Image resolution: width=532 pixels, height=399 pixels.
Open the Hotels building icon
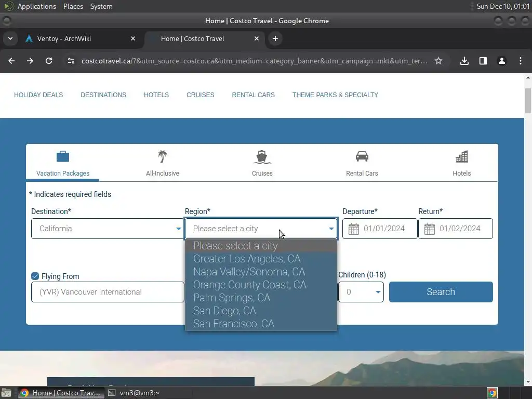pyautogui.click(x=462, y=156)
